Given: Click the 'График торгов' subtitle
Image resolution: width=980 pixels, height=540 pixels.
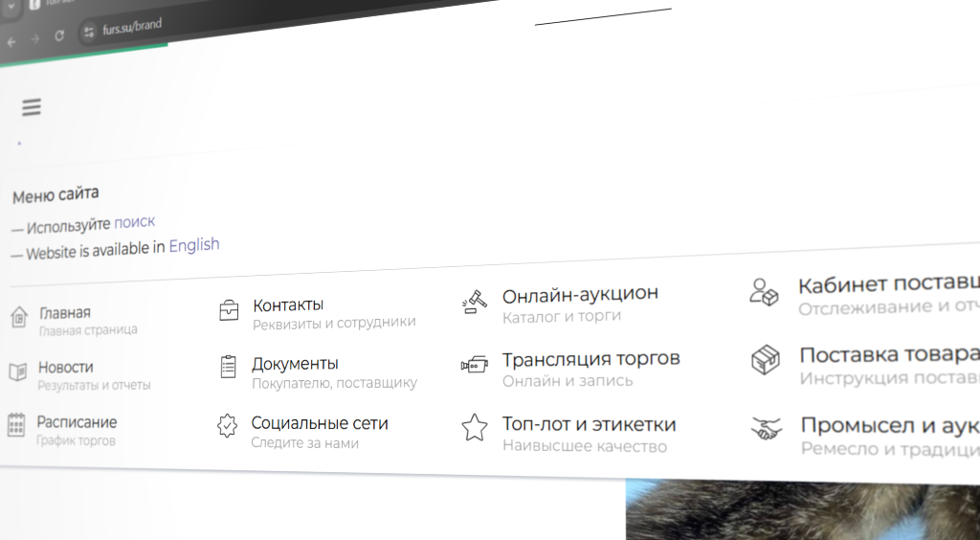Looking at the screenshot, I should 76,440.
